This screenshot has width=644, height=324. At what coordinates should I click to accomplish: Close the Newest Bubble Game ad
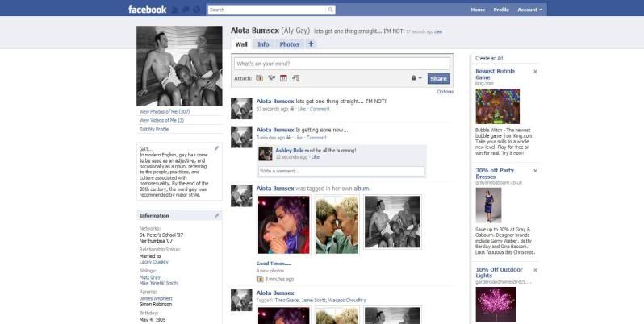[535, 72]
